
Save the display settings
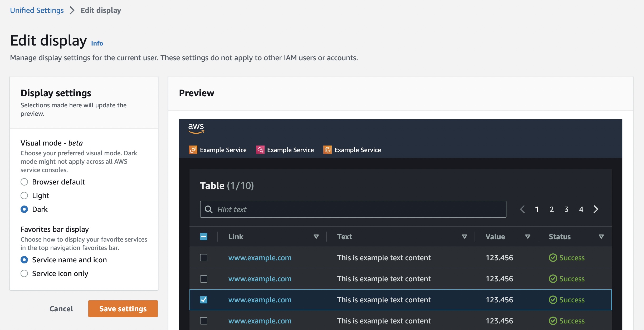[122, 308]
